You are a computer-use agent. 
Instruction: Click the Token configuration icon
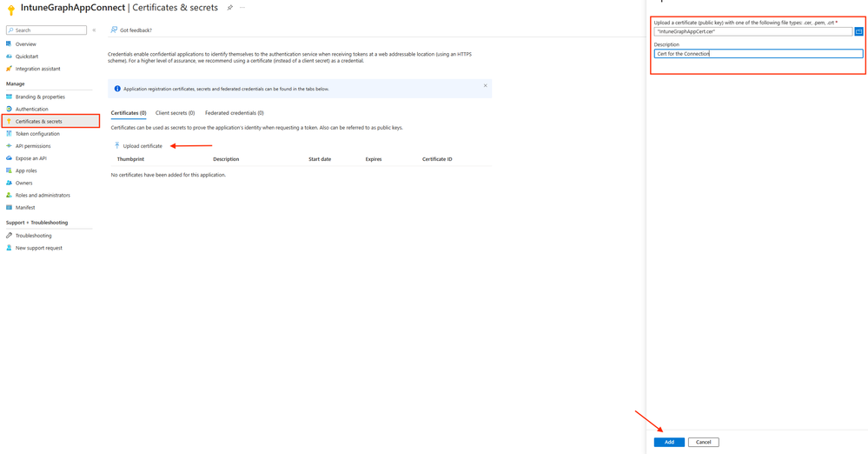pyautogui.click(x=9, y=134)
